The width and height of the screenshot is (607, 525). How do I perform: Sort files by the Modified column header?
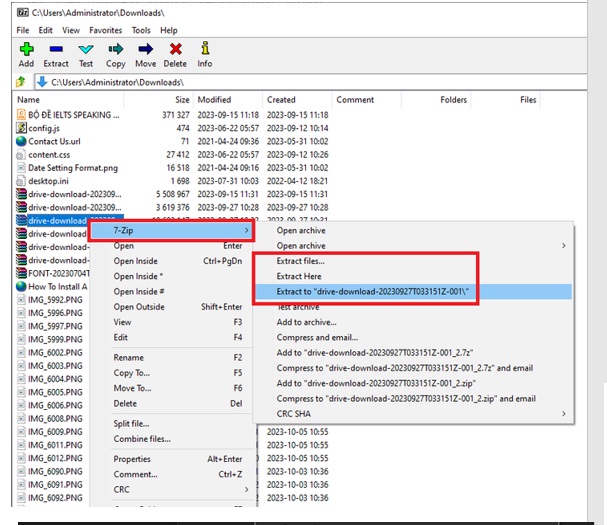pyautogui.click(x=214, y=100)
